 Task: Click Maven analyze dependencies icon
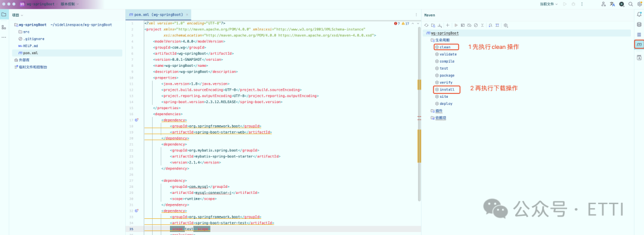497,25
